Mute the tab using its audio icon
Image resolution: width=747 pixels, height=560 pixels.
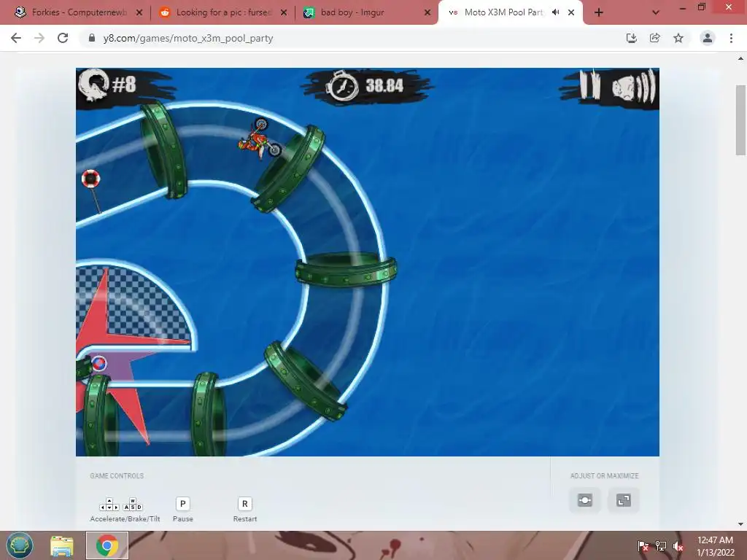tap(555, 12)
